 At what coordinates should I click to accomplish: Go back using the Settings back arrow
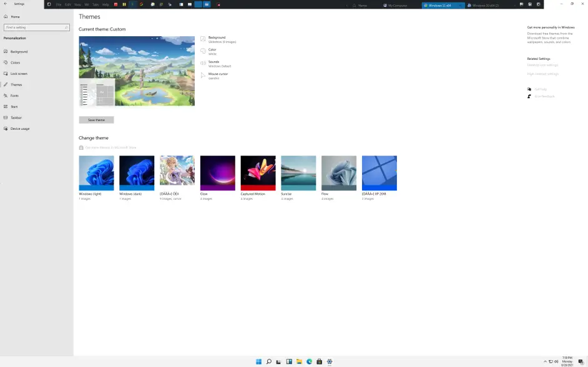coord(5,4)
